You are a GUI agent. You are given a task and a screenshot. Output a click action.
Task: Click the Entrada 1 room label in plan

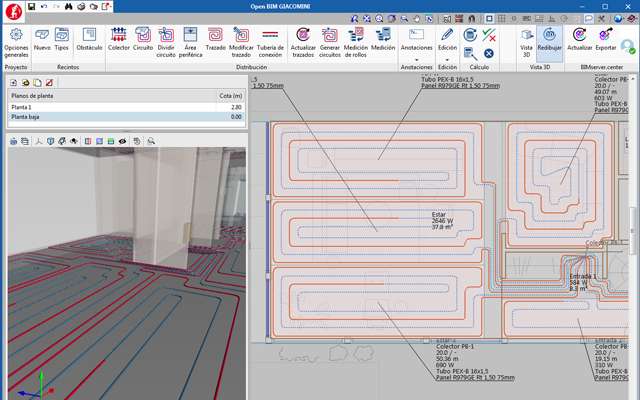[x=582, y=276]
